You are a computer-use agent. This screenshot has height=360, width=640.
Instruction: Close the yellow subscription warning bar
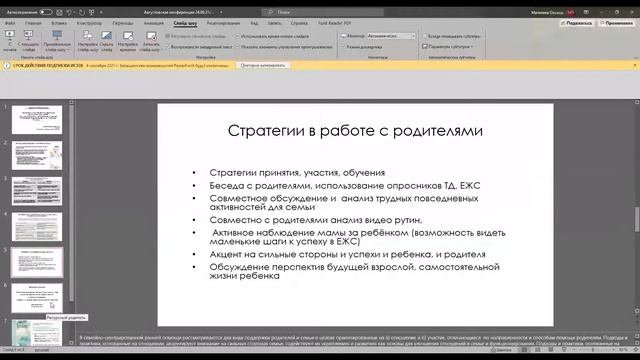coord(635,65)
